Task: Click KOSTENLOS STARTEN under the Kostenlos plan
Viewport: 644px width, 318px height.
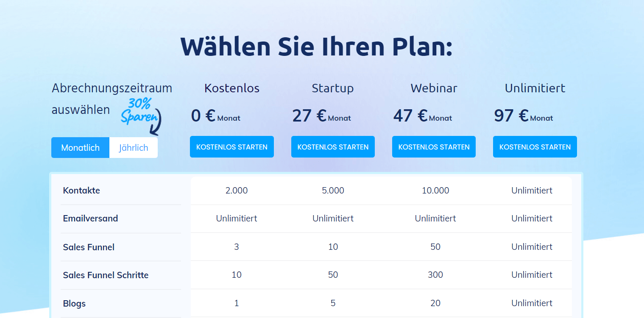Action: pos(231,146)
